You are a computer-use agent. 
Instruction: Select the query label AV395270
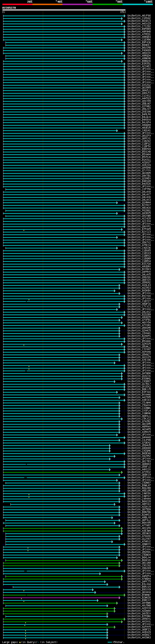9,8
